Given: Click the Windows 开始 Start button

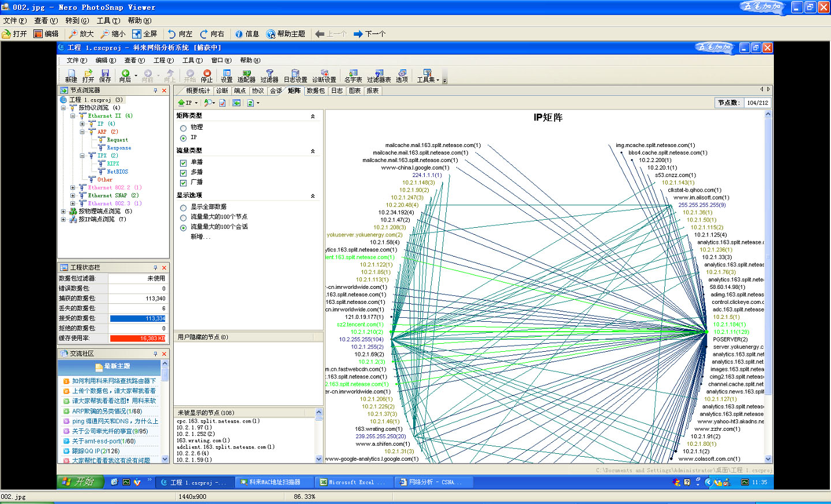Looking at the screenshot, I should [x=80, y=482].
